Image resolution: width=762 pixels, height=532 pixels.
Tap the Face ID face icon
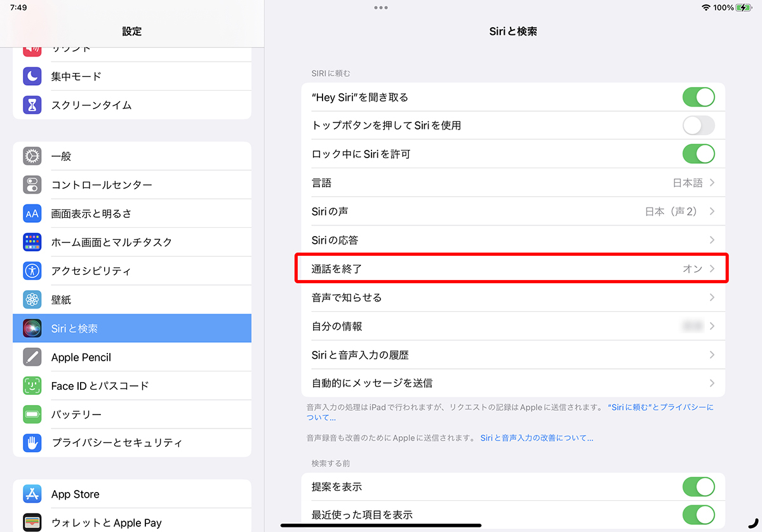(x=32, y=385)
